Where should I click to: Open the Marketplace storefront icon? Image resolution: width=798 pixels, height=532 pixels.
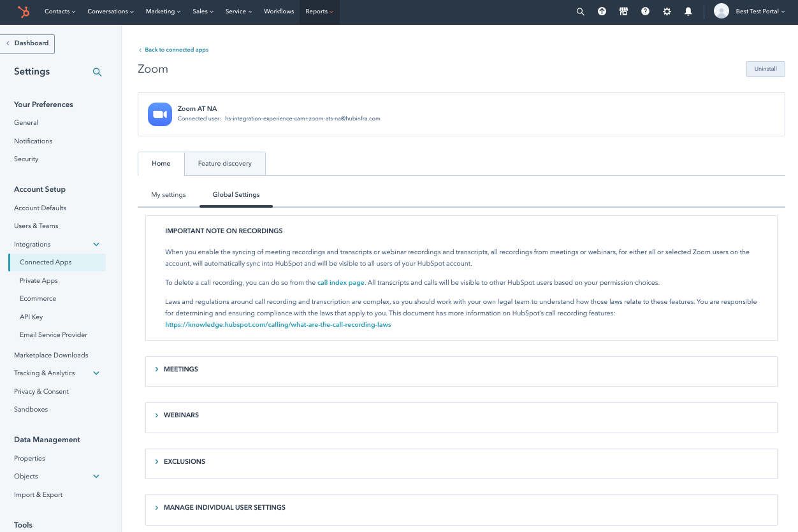click(623, 11)
